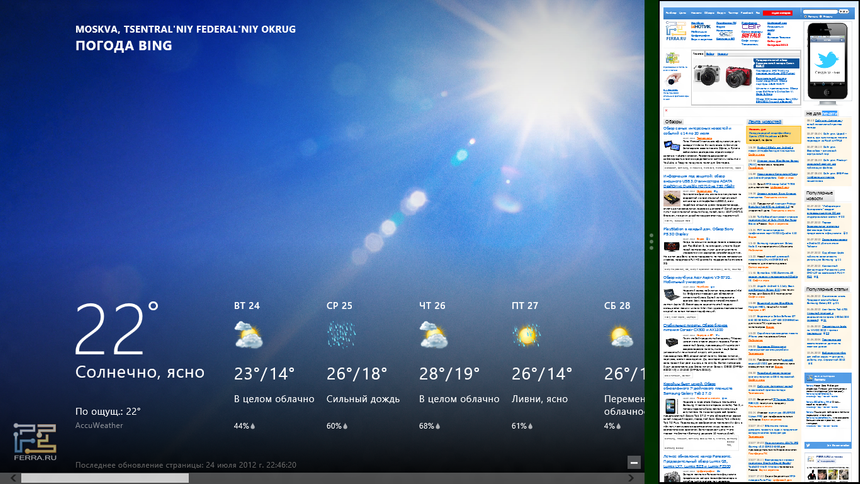This screenshot has height=484, width=860.
Task: Click the red camera image in the browser
Action: coord(739,77)
